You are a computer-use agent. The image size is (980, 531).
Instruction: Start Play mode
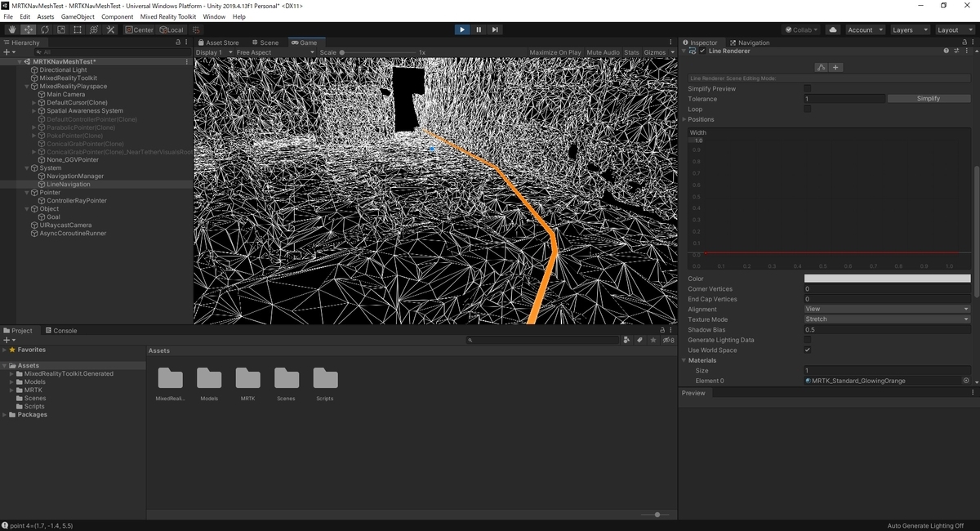pyautogui.click(x=462, y=29)
